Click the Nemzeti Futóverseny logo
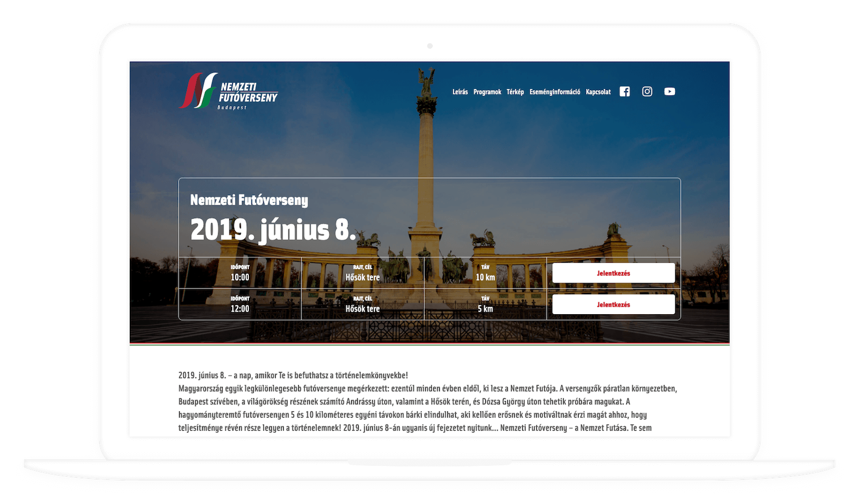 point(228,92)
